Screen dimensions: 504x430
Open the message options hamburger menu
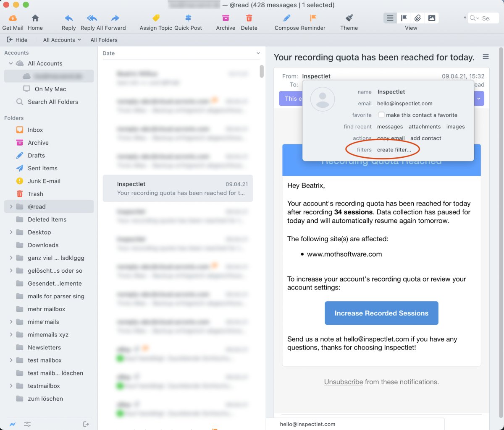486,57
